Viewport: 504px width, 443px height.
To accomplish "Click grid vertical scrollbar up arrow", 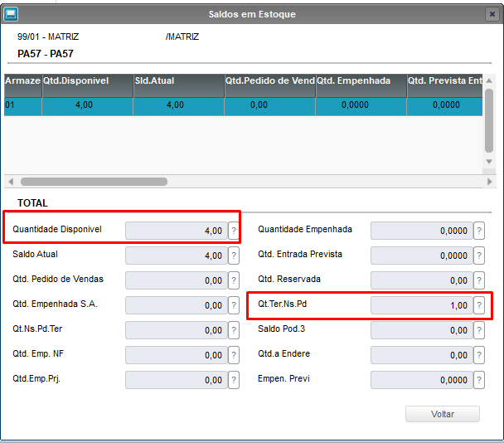I will (x=489, y=80).
